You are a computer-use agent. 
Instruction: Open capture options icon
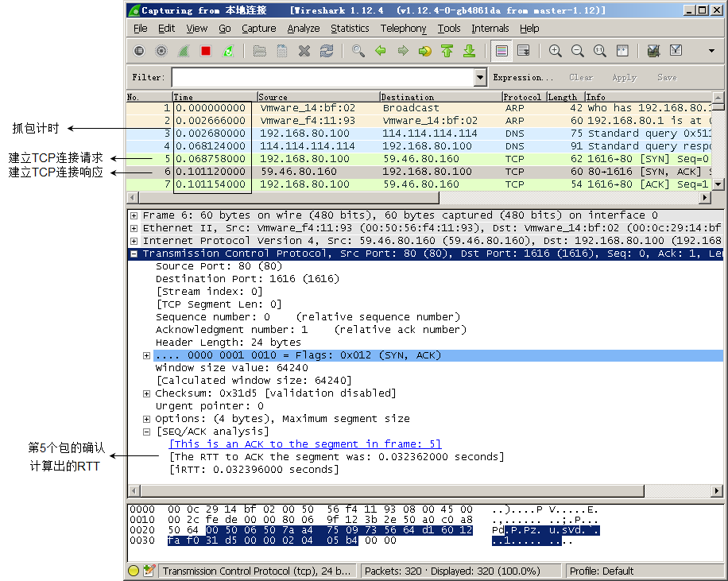(x=161, y=51)
